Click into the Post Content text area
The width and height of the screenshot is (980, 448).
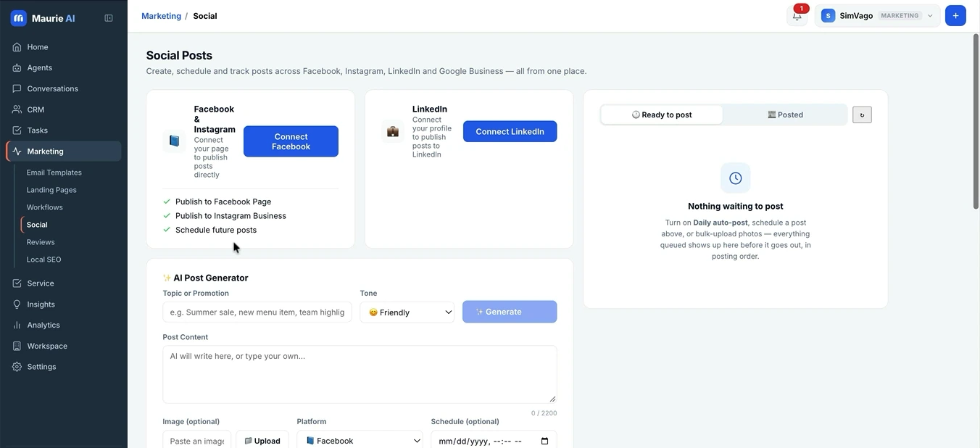click(360, 374)
